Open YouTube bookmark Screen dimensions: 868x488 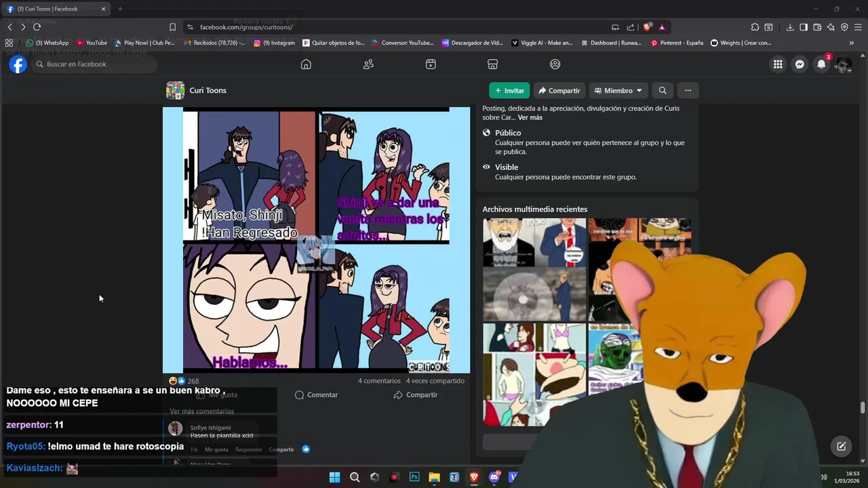point(92,43)
